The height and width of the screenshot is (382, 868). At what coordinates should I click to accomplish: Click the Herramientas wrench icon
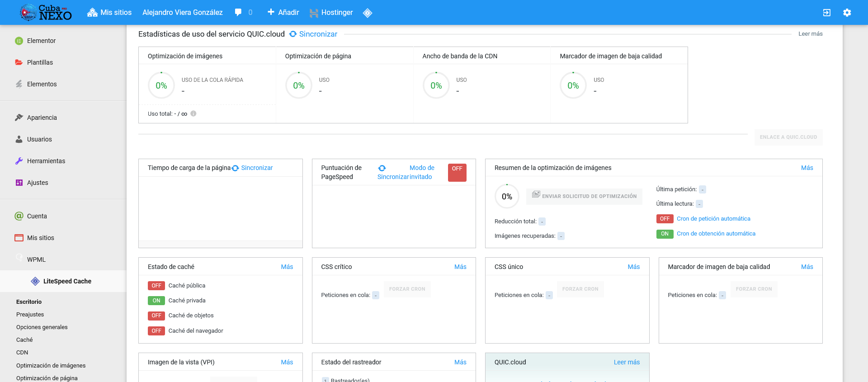(19, 161)
